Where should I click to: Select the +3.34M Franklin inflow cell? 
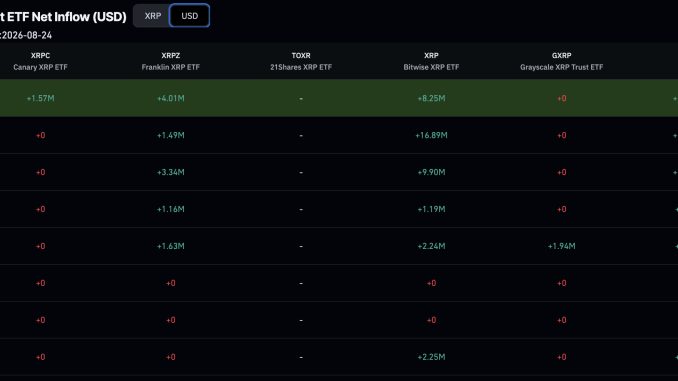171,172
